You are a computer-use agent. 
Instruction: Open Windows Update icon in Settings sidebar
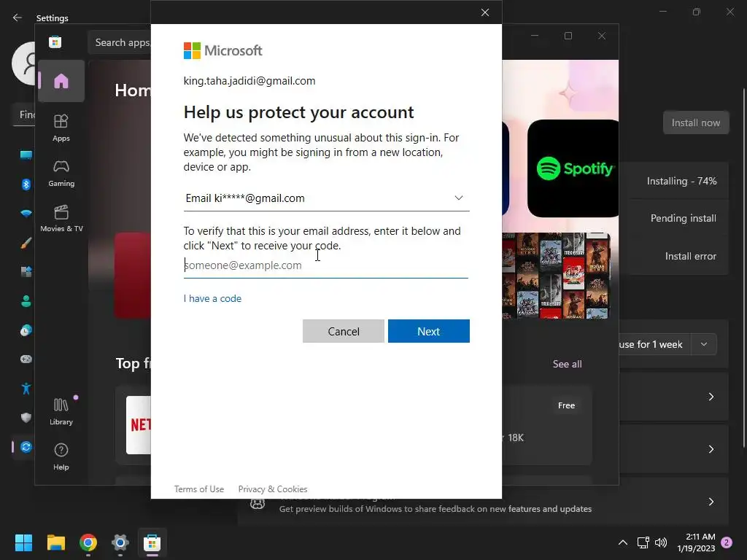pos(26,447)
